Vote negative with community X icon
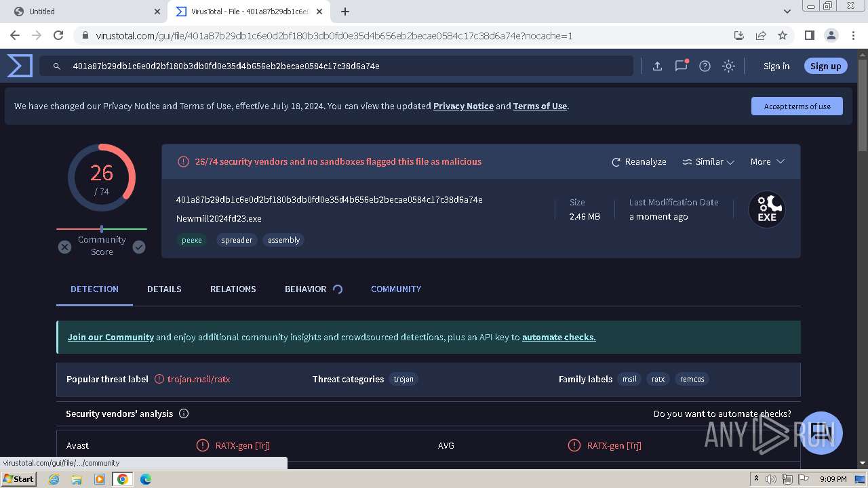Screen dimensions: 868x488 point(64,247)
